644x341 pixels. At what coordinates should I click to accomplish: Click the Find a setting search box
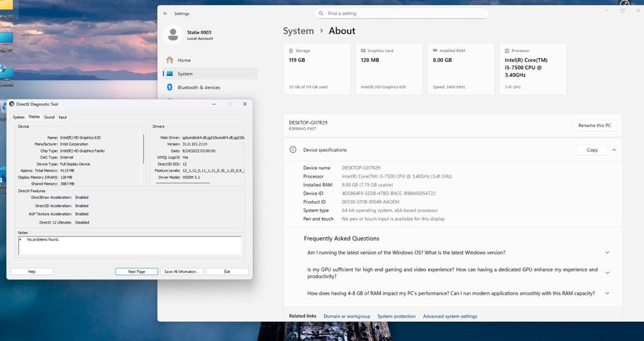tap(402, 14)
